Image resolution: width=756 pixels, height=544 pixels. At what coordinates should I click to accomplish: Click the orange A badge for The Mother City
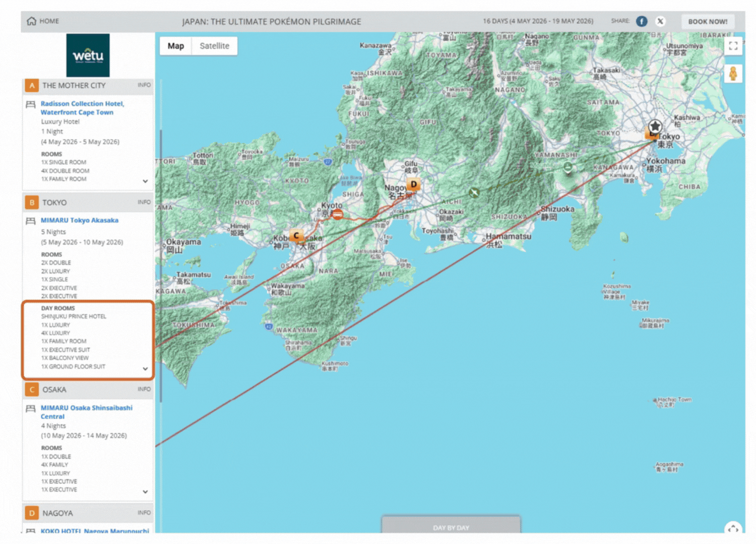click(32, 86)
